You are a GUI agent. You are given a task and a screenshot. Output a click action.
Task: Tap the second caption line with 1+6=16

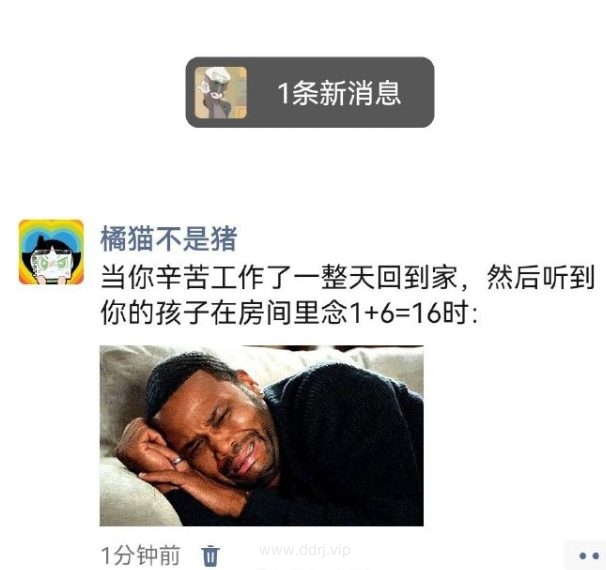(x=289, y=313)
